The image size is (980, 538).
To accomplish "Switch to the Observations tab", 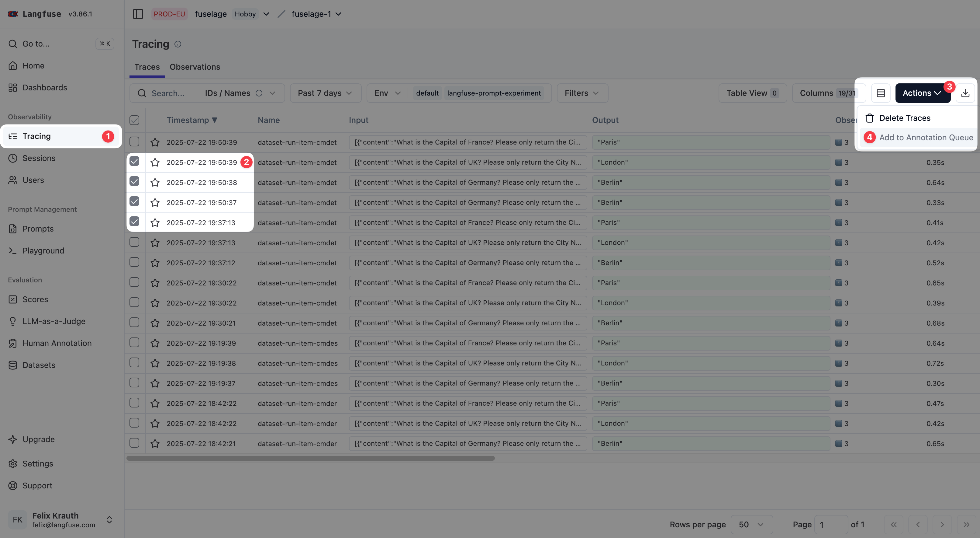I will (x=195, y=67).
